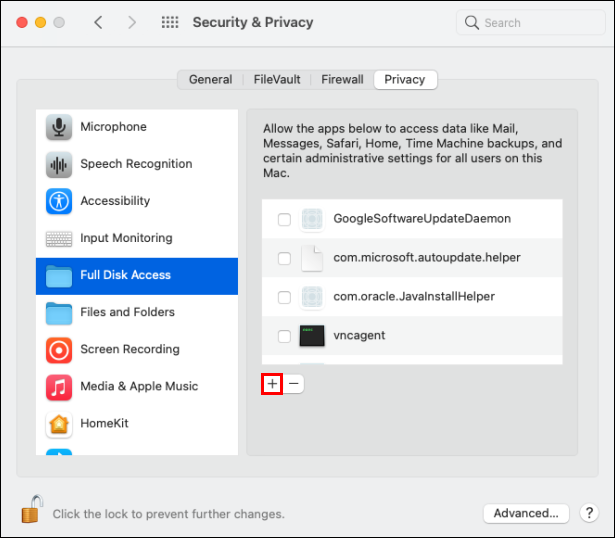This screenshot has width=615, height=538.
Task: Click the Advanced… button
Action: click(526, 513)
